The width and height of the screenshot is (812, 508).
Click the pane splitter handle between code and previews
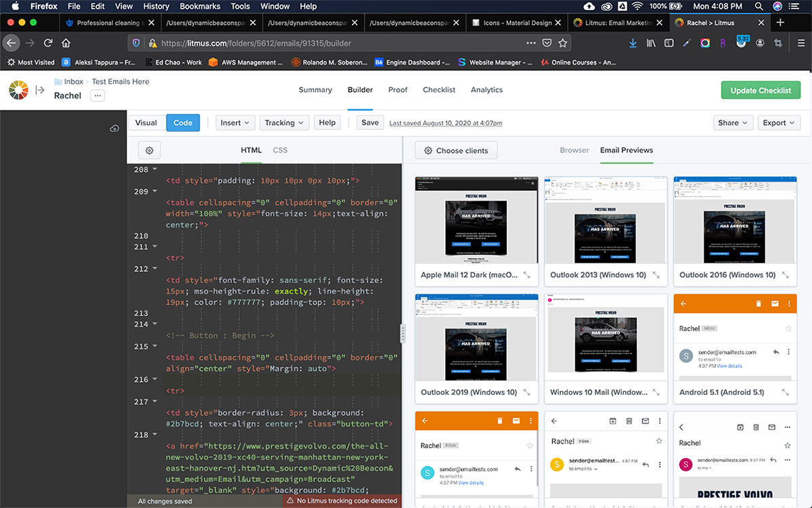(403, 333)
